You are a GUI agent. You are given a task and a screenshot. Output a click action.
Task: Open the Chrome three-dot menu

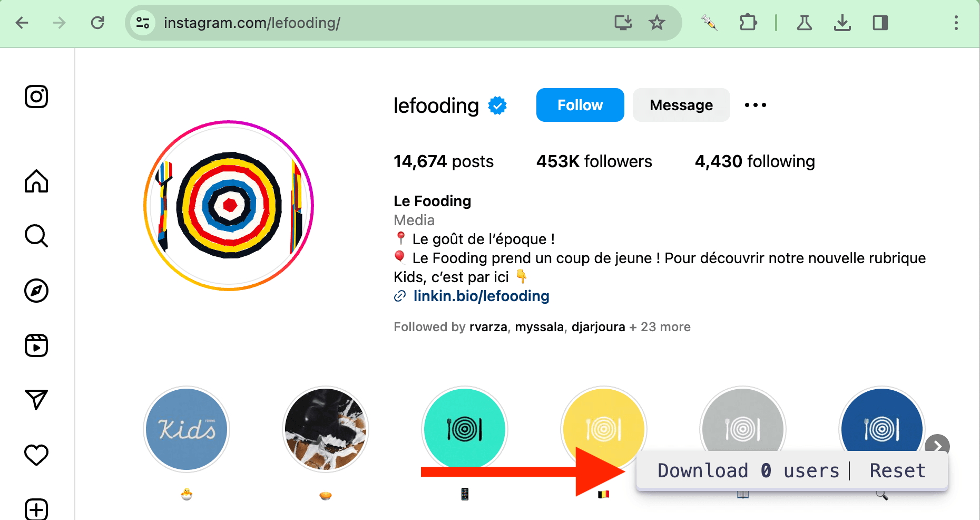[x=956, y=23]
